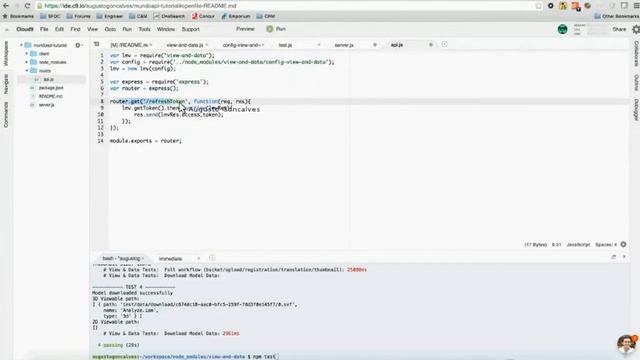The image size is (640, 360).
Task: Toggle the Collaborate right panel
Action: (x=636, y=53)
